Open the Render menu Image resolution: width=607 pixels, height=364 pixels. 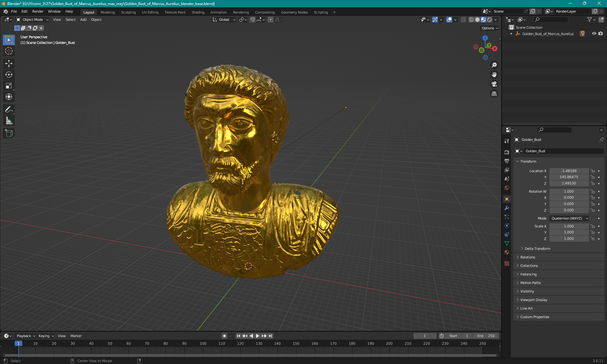point(38,11)
